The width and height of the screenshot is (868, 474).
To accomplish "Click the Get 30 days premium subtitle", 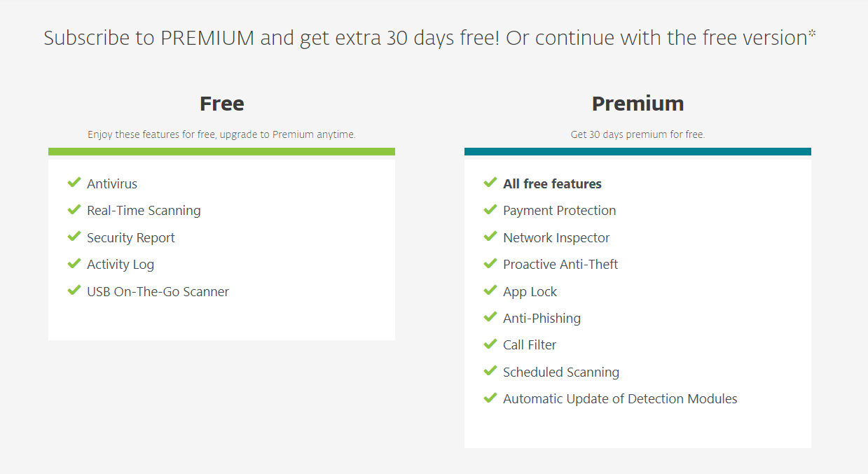I will pyautogui.click(x=638, y=134).
